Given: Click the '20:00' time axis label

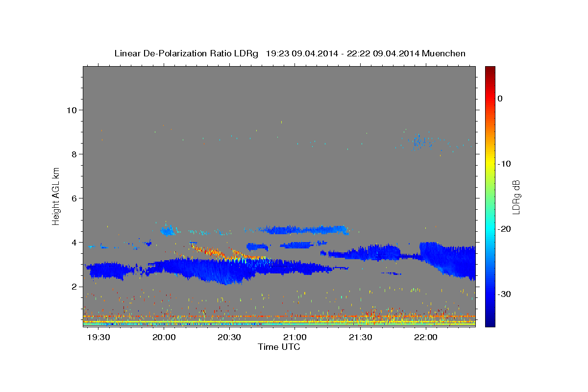Looking at the screenshot, I should tap(164, 338).
